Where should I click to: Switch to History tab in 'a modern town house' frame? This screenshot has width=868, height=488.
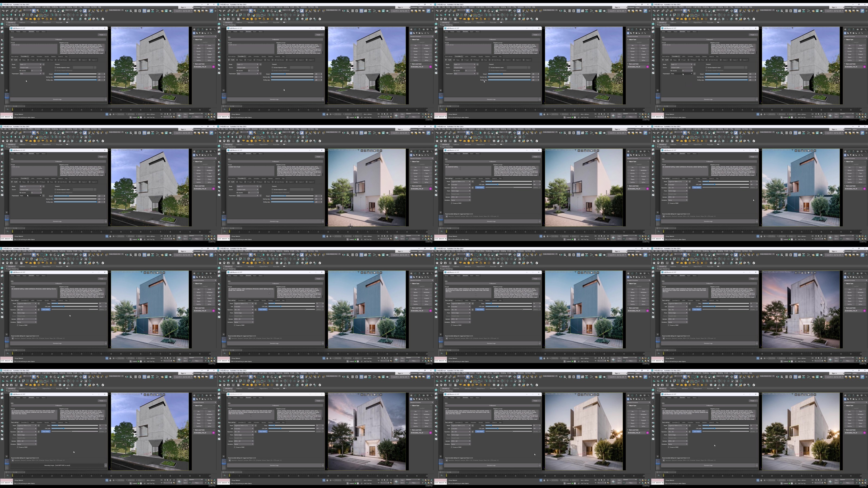(x=261, y=153)
